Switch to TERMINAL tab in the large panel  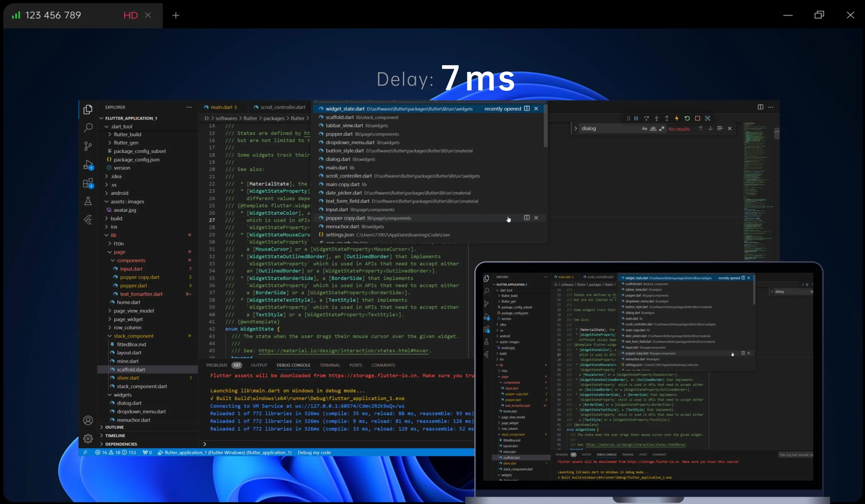[x=329, y=365]
